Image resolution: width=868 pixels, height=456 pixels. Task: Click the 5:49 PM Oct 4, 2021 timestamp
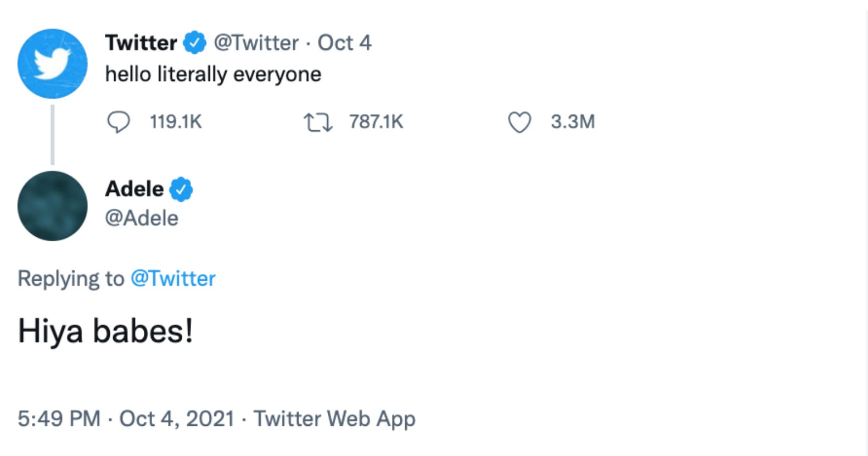tap(126, 419)
